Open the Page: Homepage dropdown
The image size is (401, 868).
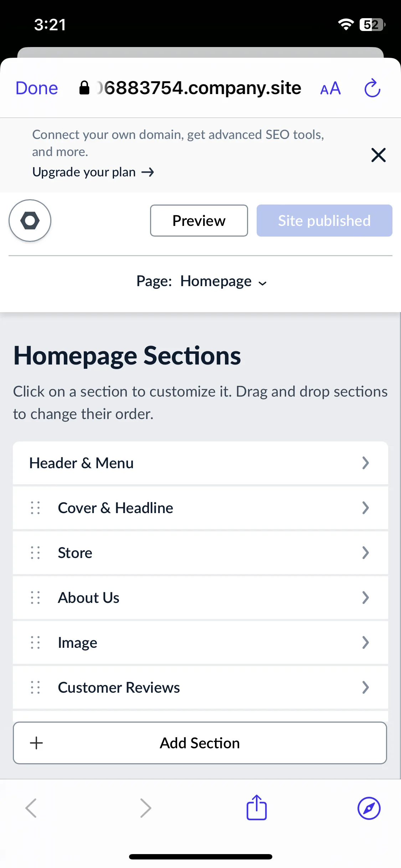201,281
